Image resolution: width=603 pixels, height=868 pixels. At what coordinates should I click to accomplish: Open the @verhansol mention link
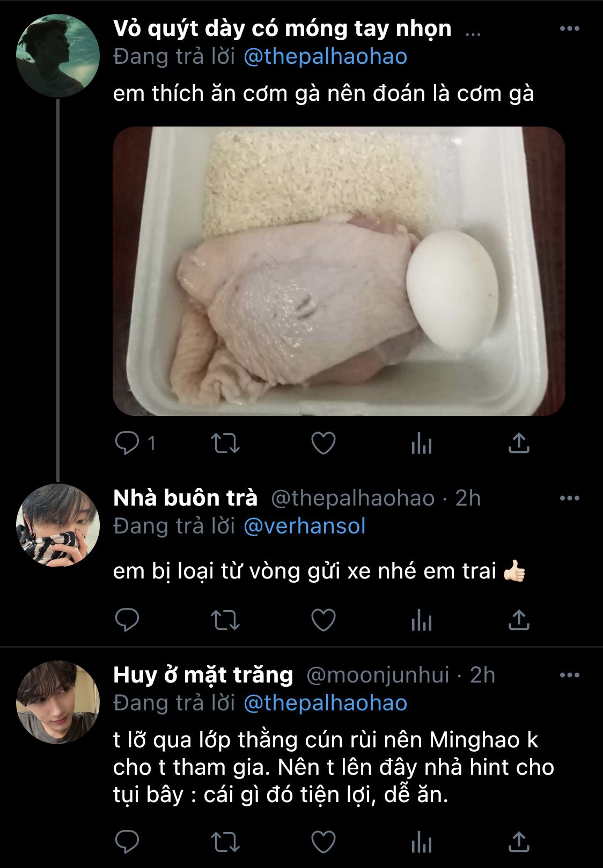pyautogui.click(x=304, y=526)
